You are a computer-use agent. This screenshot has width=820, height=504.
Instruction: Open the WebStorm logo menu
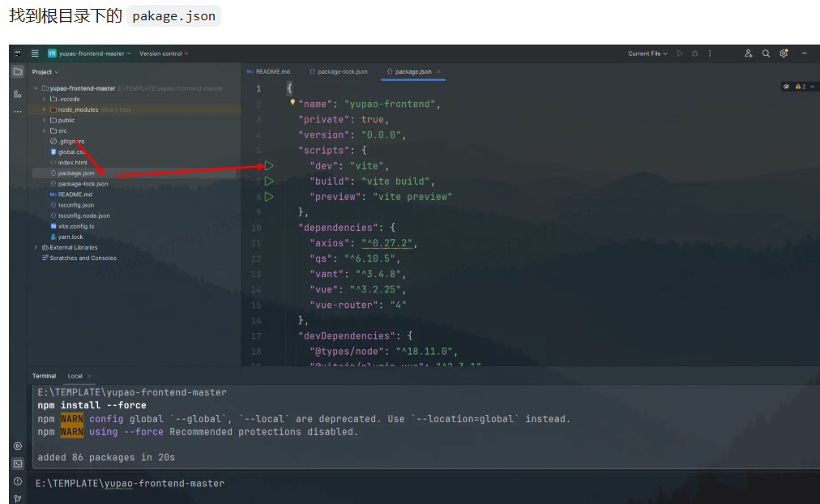18,53
